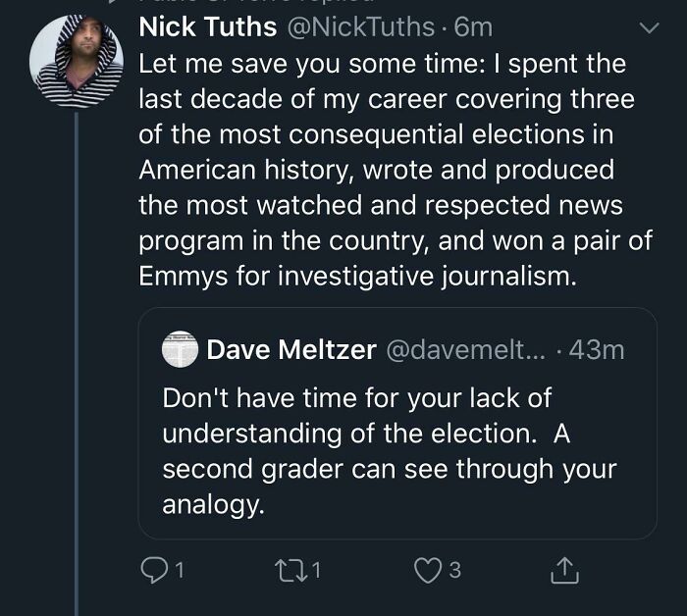The width and height of the screenshot is (687, 616).
Task: Click the Dave Meltzer name in the quote
Action: tap(291, 350)
